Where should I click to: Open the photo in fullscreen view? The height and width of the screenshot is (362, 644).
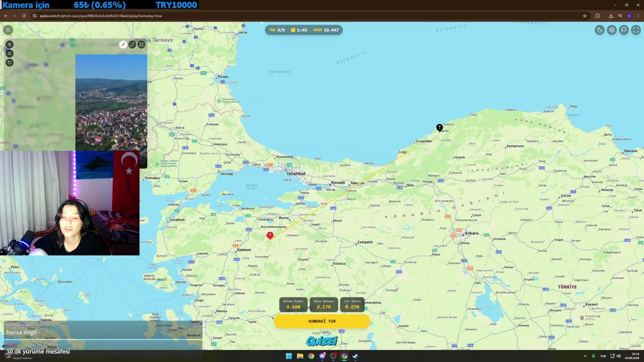coord(141,45)
